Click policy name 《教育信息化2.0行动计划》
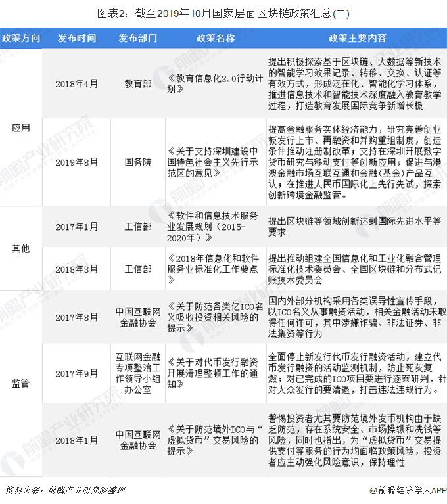This screenshot has height=504, width=447. (x=215, y=83)
